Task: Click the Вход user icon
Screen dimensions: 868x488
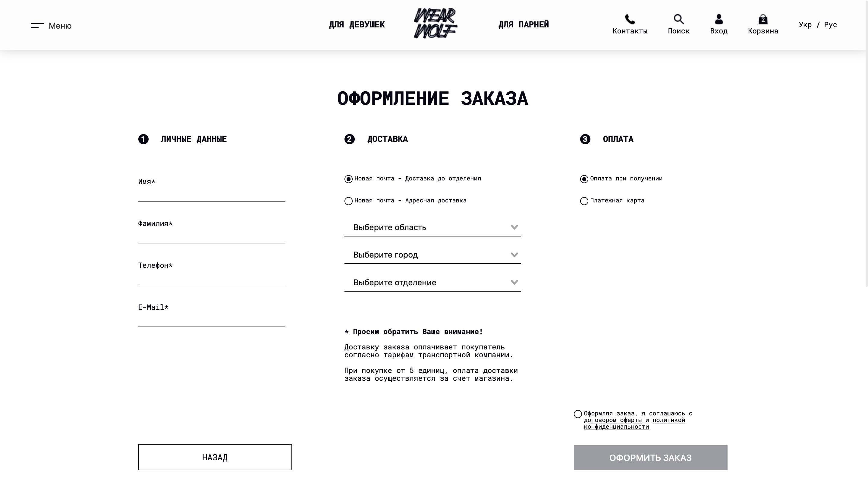Action: (x=719, y=19)
